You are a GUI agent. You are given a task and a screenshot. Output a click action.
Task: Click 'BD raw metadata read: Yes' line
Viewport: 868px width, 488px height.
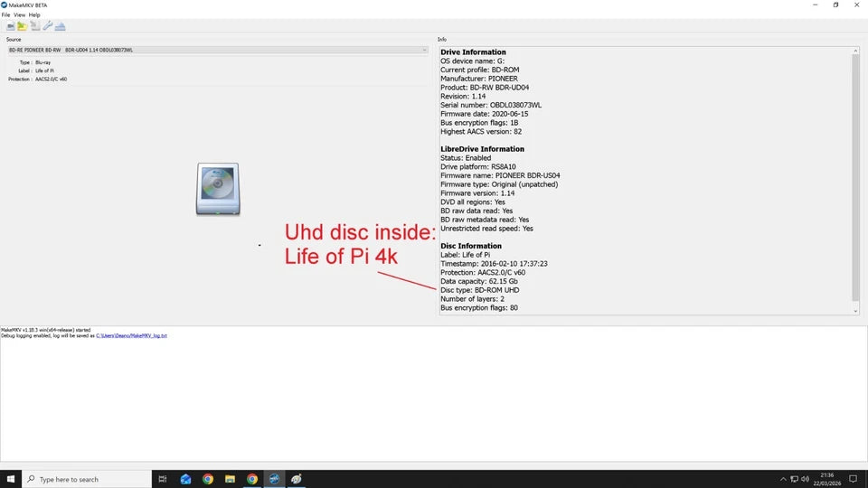pyautogui.click(x=485, y=220)
